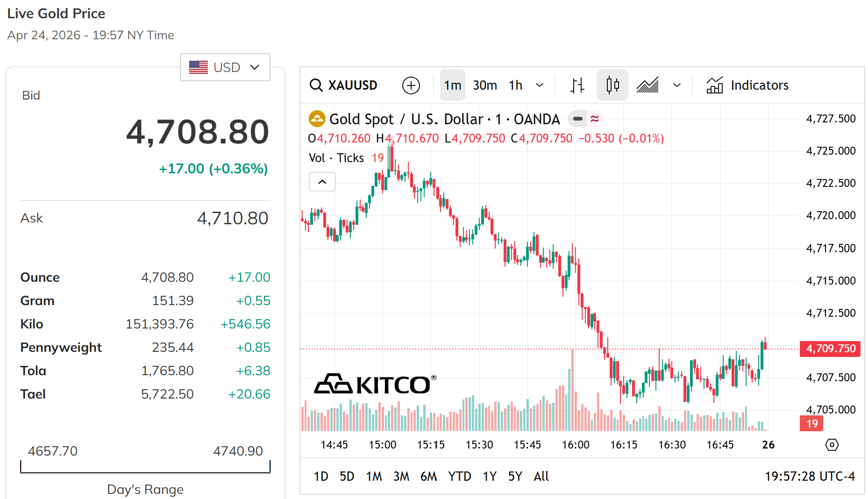Click the 4,709.750 current price label
This screenshot has height=499, width=868.
click(x=830, y=349)
